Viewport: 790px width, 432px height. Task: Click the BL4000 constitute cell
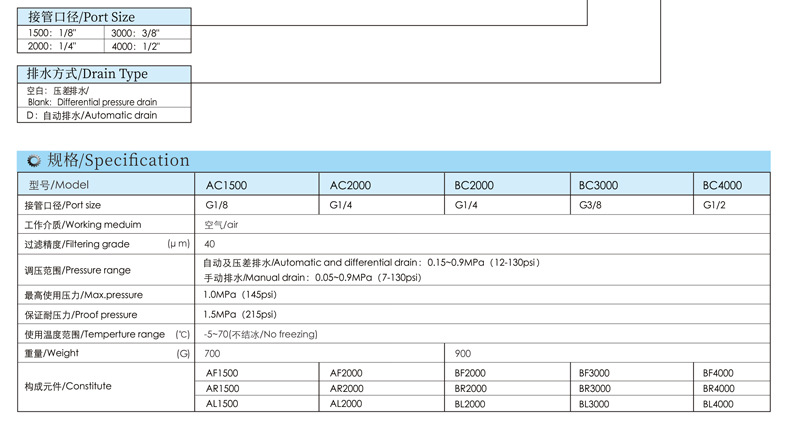pyautogui.click(x=718, y=404)
